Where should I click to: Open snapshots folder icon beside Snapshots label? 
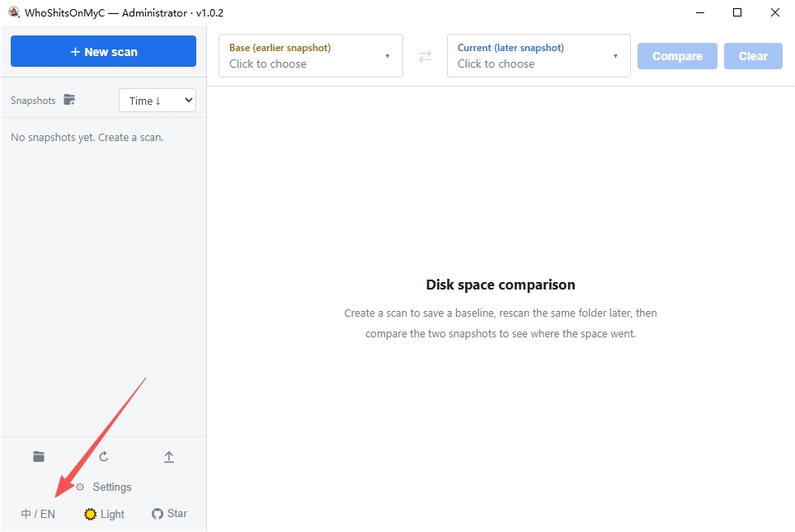click(x=69, y=100)
